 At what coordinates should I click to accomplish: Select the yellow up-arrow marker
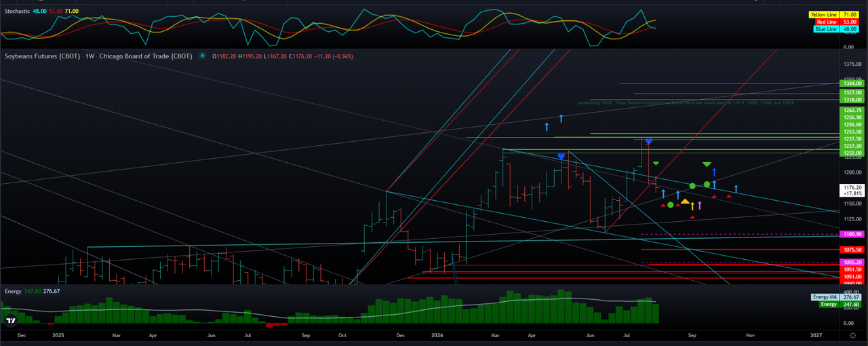[x=692, y=206]
